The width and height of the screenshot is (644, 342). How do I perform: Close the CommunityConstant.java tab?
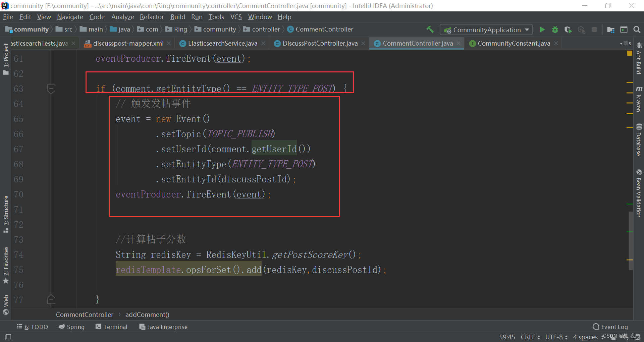coord(556,43)
